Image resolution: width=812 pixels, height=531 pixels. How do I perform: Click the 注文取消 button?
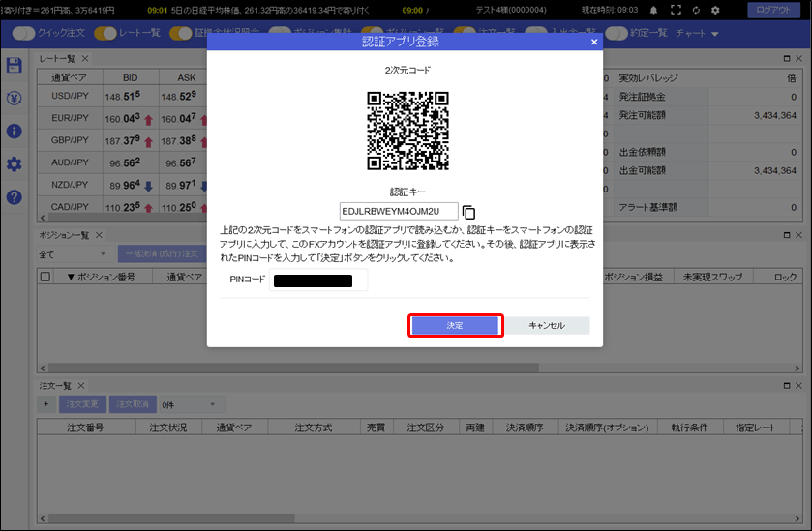point(133,404)
